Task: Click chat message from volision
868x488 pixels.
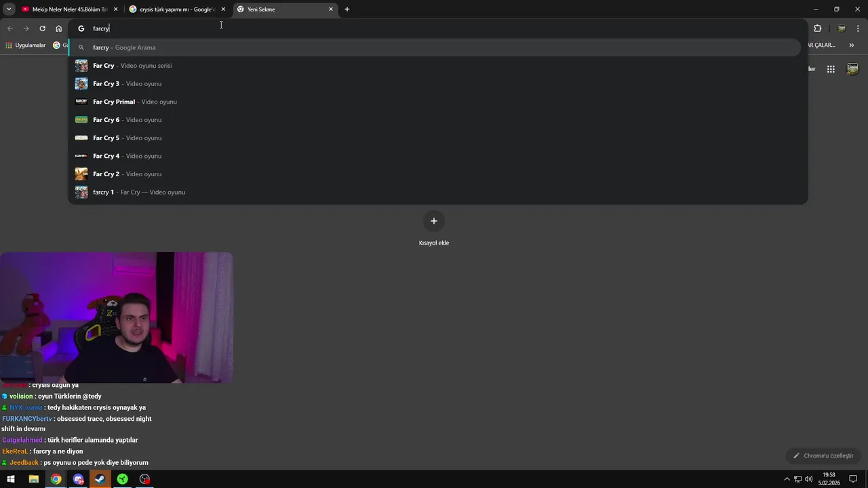Action: tap(52, 396)
